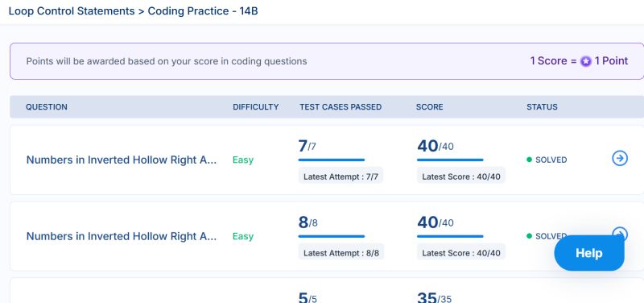
Task: Select Coding Practice - 14B breadcrumb
Action: click(x=203, y=11)
